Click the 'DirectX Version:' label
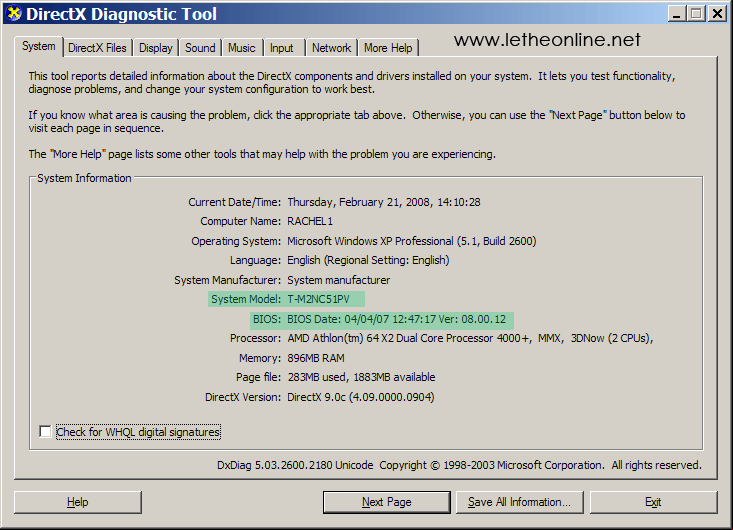Viewport: 733px width, 530px height. click(x=243, y=397)
